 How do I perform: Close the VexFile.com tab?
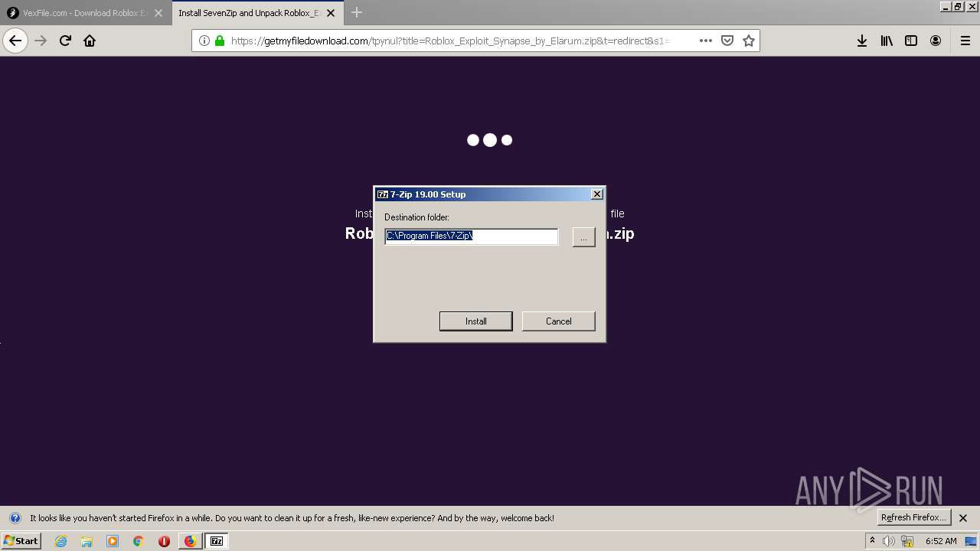click(x=158, y=13)
